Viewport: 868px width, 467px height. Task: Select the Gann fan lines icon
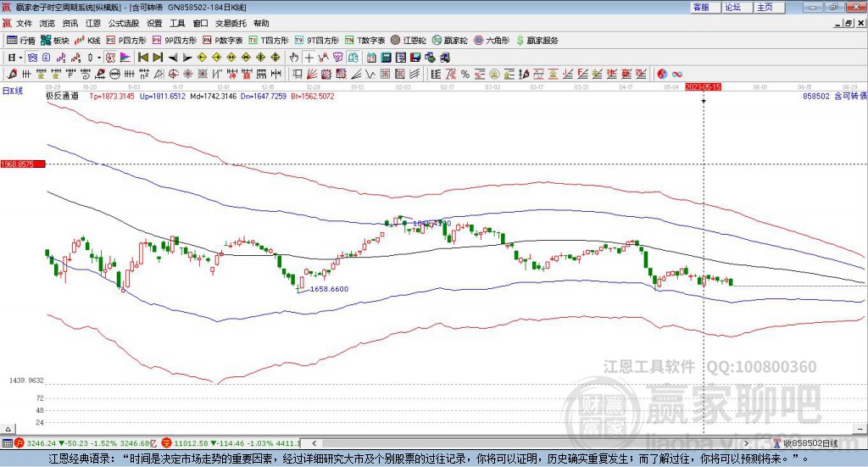pyautogui.click(x=312, y=74)
